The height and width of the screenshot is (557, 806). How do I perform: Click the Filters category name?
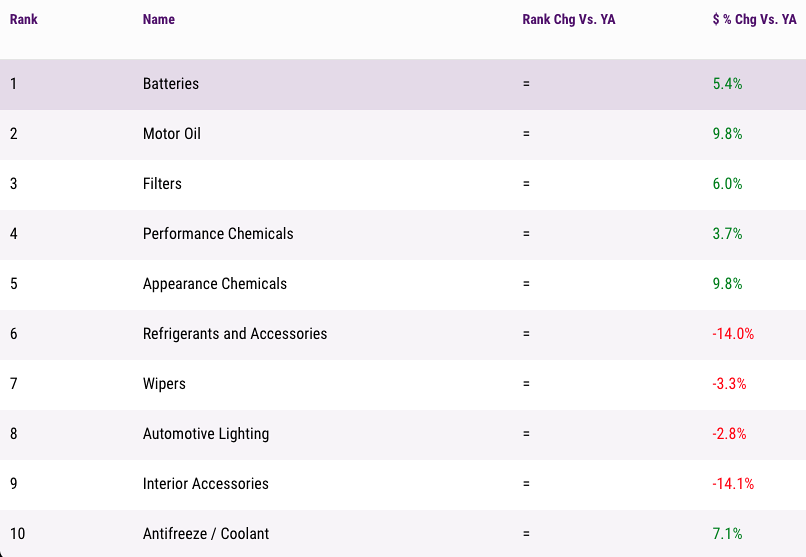click(162, 184)
